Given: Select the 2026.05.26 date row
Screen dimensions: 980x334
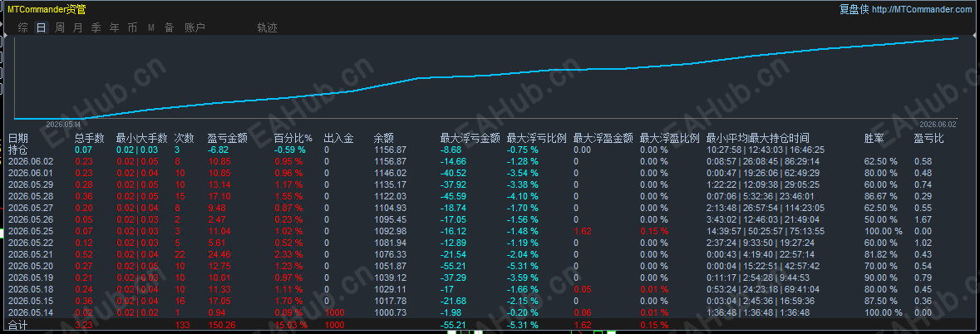Looking at the screenshot, I should point(490,219).
